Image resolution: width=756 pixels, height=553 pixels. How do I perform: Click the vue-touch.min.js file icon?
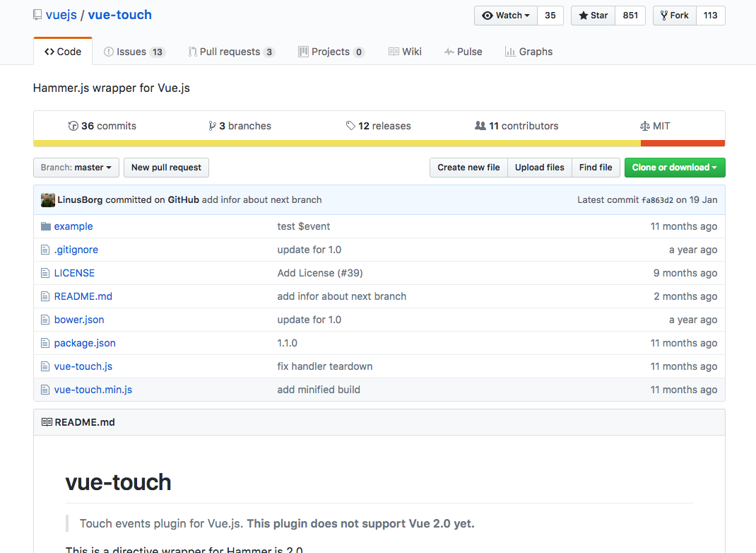(x=45, y=390)
